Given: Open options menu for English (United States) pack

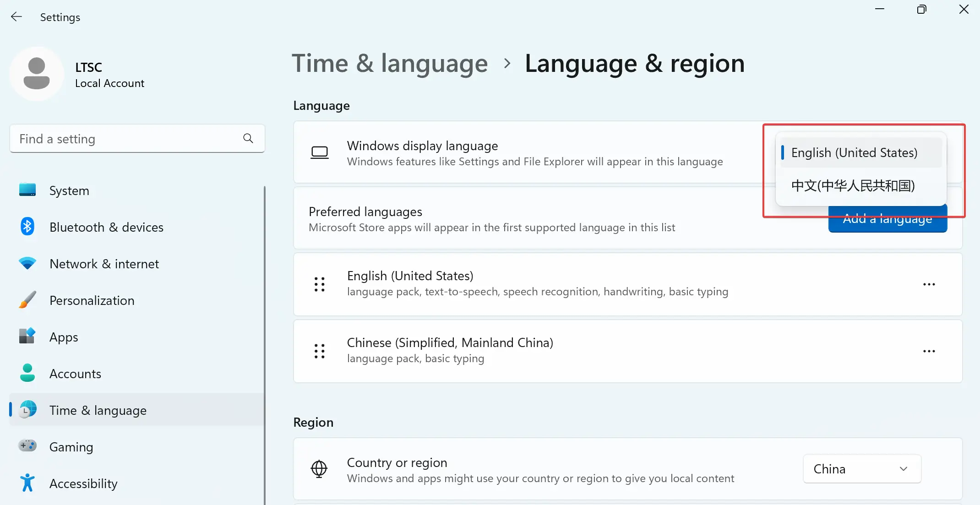Looking at the screenshot, I should (x=929, y=284).
